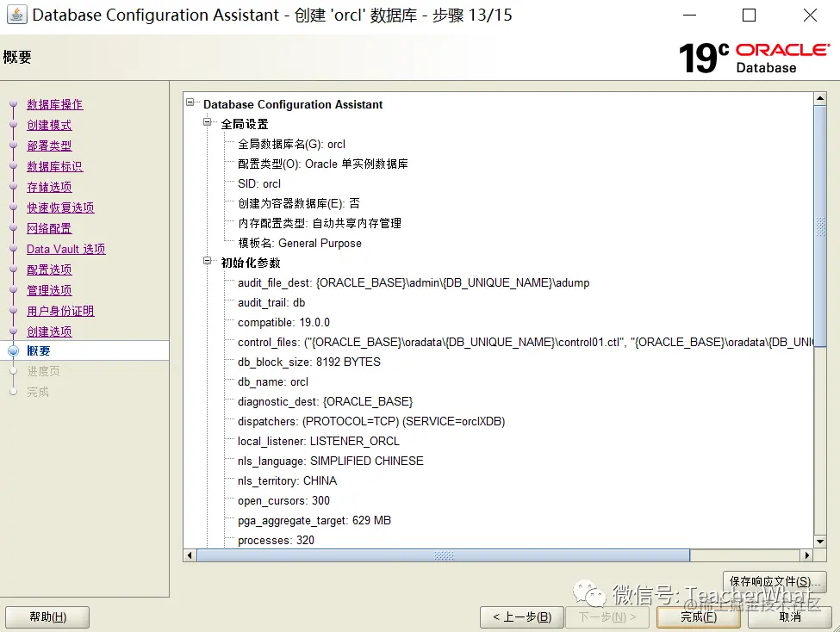Image resolution: width=840 pixels, height=632 pixels.
Task: Go to the 创建模式 step
Action: click(49, 126)
